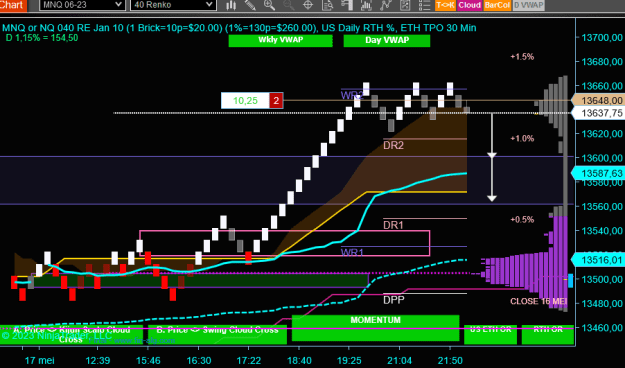Open the properties list icon
This screenshot has height=368, width=625.
coord(424,5)
